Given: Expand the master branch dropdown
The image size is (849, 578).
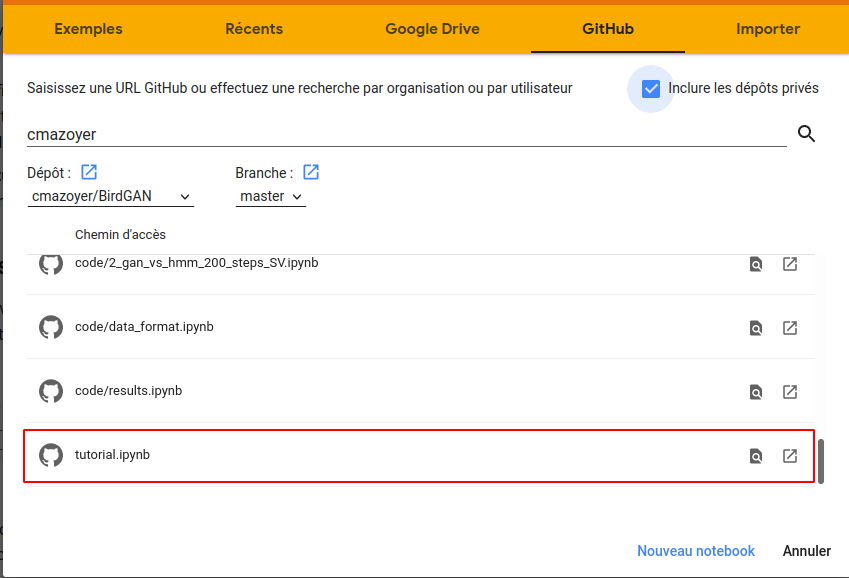Looking at the screenshot, I should (x=271, y=196).
